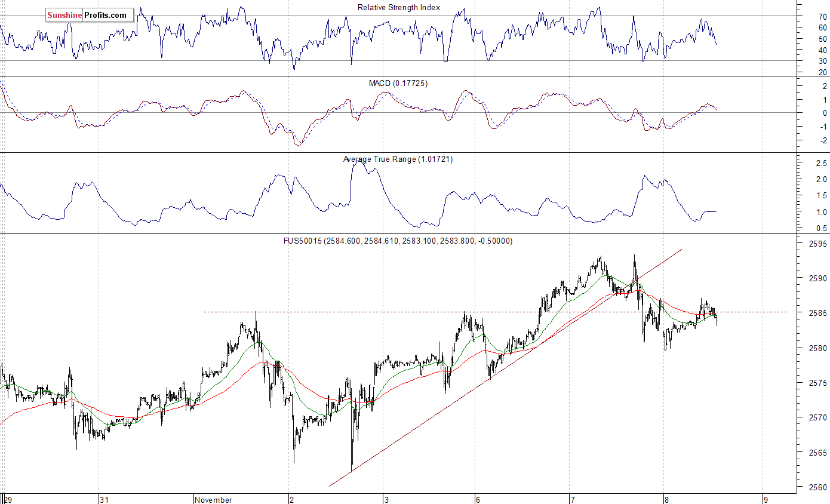Click date label 7 on time axis
Viewport: 830px width, 504px height.
click(x=572, y=499)
